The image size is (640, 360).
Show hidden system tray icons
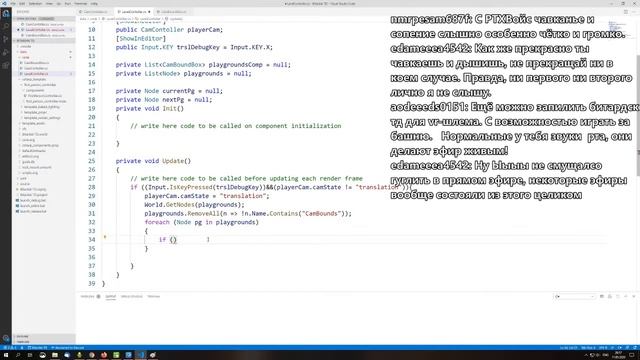pyautogui.click(x=587, y=355)
